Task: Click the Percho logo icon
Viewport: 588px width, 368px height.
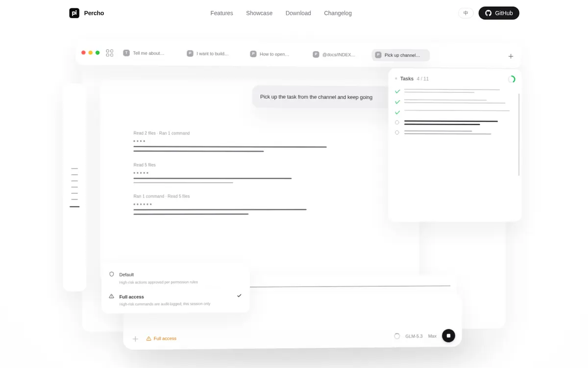Action: click(x=74, y=13)
